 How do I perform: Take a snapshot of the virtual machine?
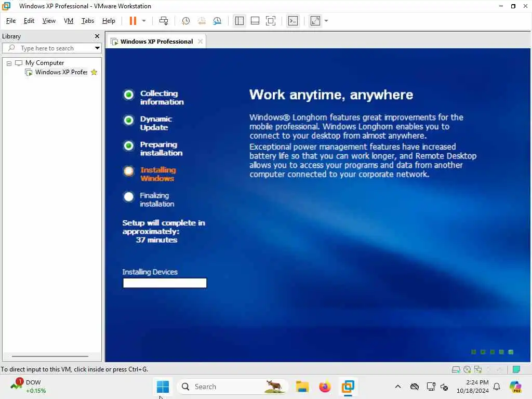pyautogui.click(x=185, y=21)
